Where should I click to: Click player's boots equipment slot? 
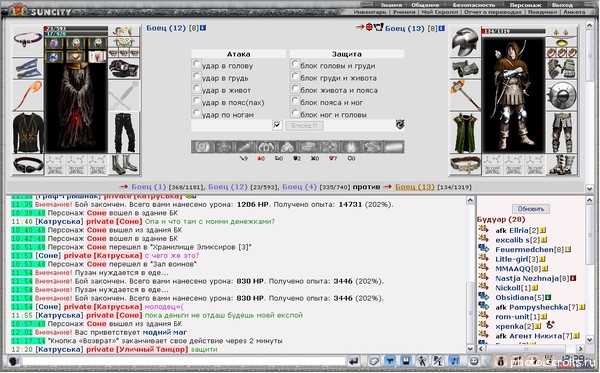click(x=124, y=165)
